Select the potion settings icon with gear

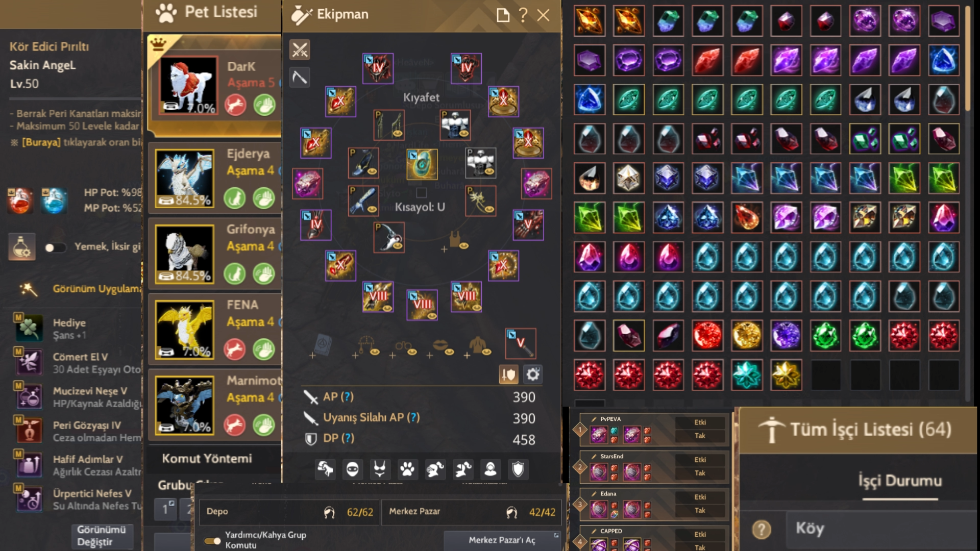(21, 247)
